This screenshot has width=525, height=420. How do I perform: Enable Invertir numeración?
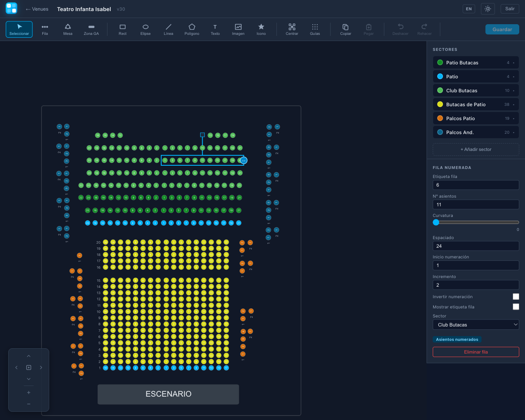[516, 297]
